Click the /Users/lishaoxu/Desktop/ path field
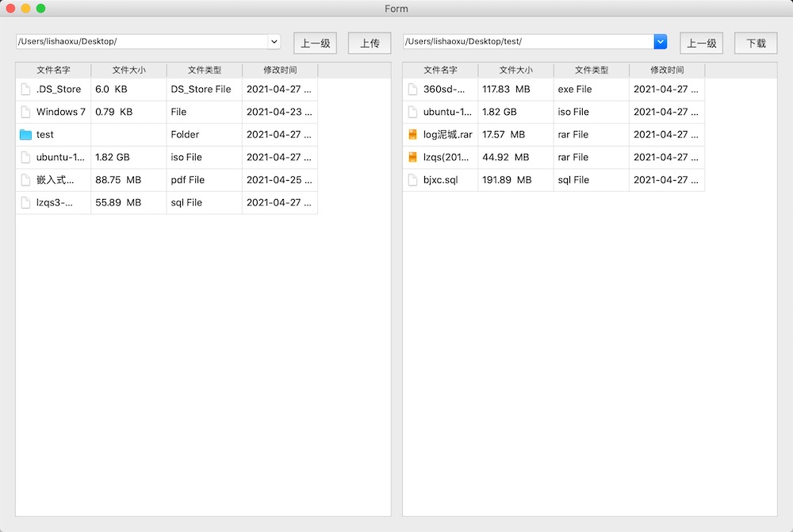Viewport: 793px width, 532px height. [142, 41]
